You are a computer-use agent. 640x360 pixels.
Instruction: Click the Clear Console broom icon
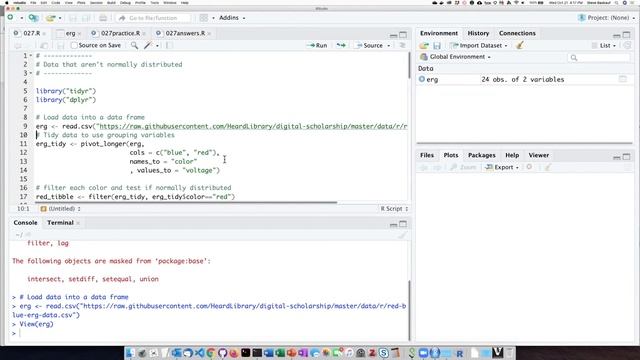pyautogui.click(x=402, y=235)
